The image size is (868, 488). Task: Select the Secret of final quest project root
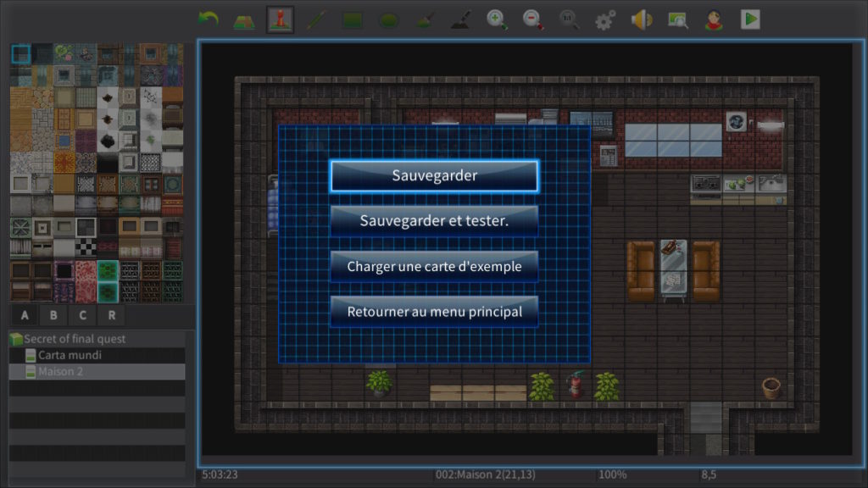pyautogui.click(x=97, y=339)
